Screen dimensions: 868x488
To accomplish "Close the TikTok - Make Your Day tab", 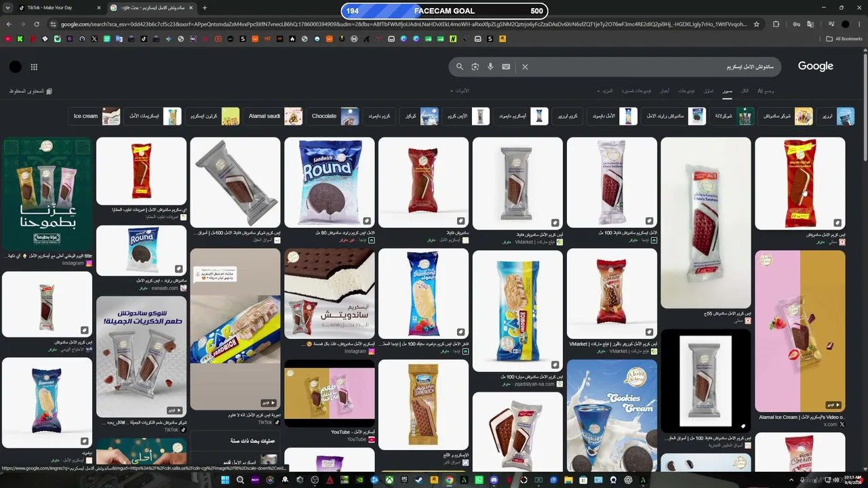I will 99,8.
